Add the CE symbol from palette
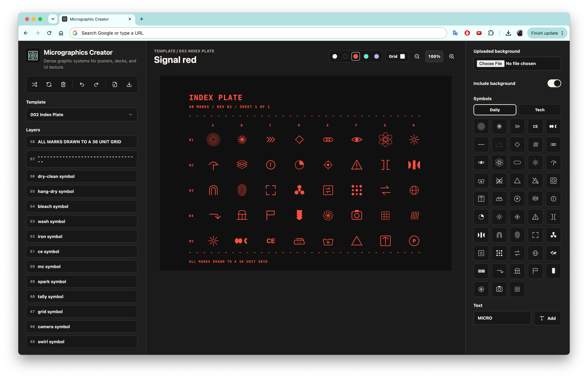Viewport: 588px width, 379px height. point(535,126)
